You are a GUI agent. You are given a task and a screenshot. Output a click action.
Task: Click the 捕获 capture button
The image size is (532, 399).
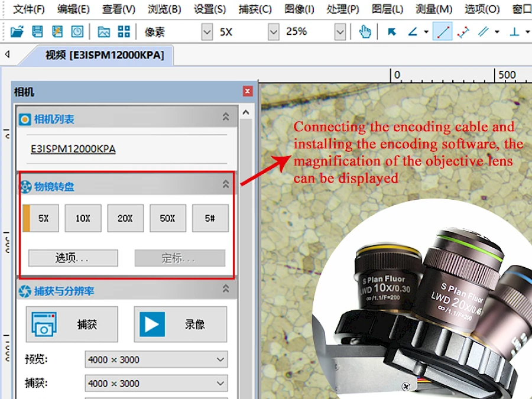click(x=72, y=325)
